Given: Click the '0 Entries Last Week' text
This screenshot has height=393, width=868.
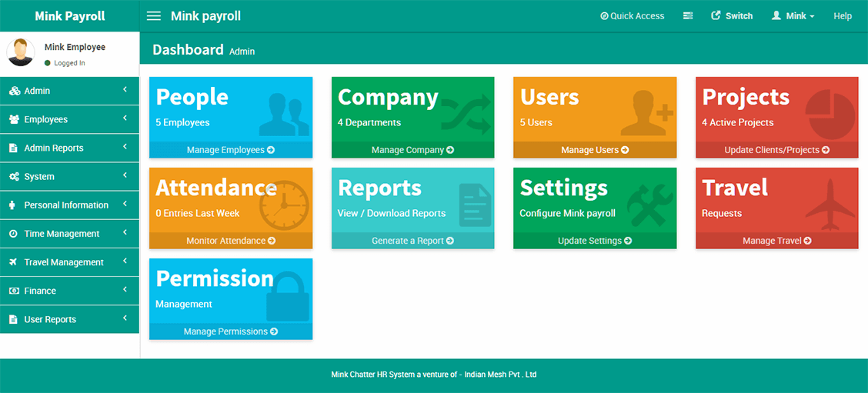Looking at the screenshot, I should [x=198, y=213].
